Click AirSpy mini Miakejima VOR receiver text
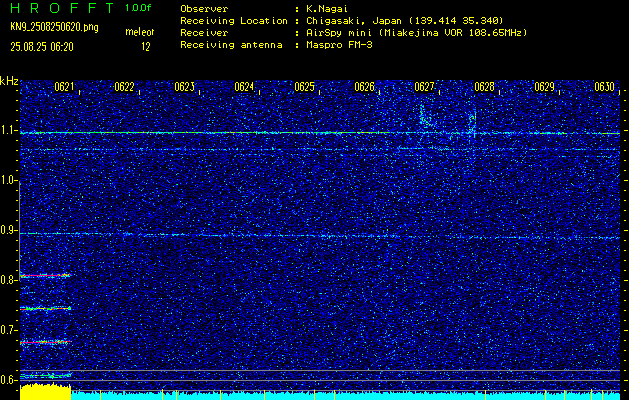The width and height of the screenshot is (629, 400). [x=417, y=32]
